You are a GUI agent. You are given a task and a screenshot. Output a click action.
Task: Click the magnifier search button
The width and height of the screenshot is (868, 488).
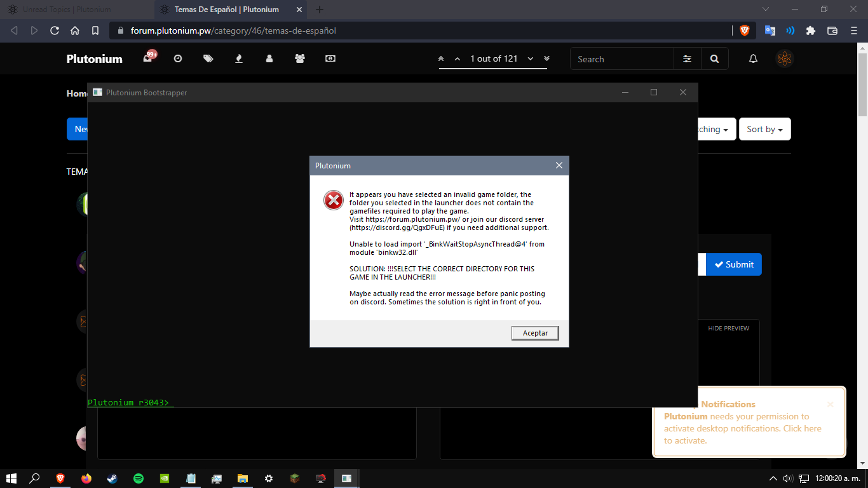tap(715, 59)
